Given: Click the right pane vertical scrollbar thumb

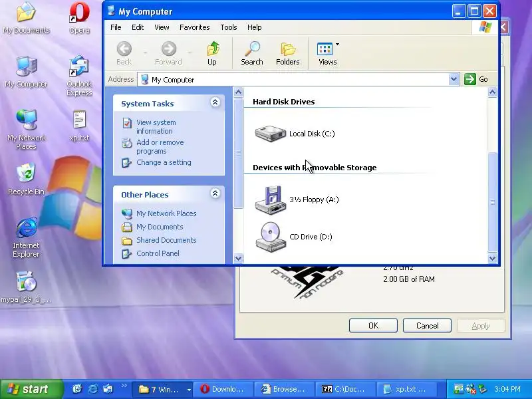Looking at the screenshot, I should click(492, 202).
